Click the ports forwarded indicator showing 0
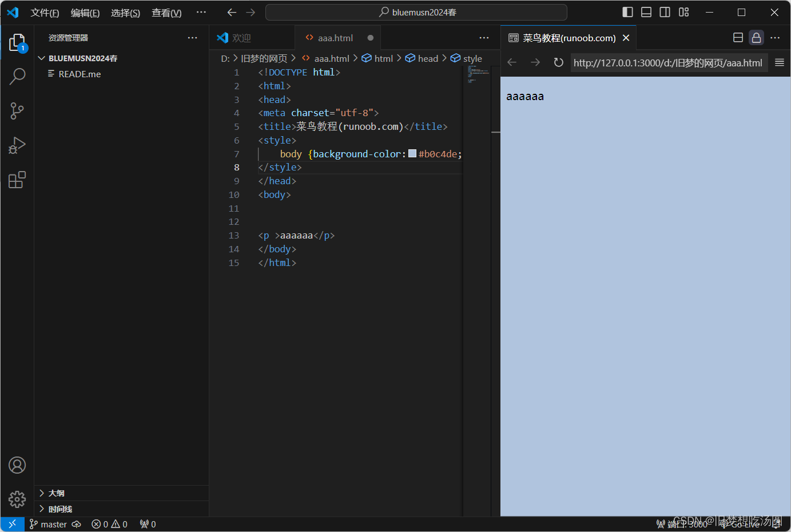 [x=148, y=524]
